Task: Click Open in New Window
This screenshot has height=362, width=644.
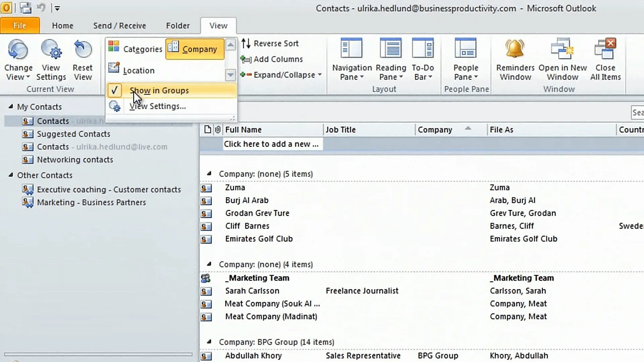Action: click(562, 60)
